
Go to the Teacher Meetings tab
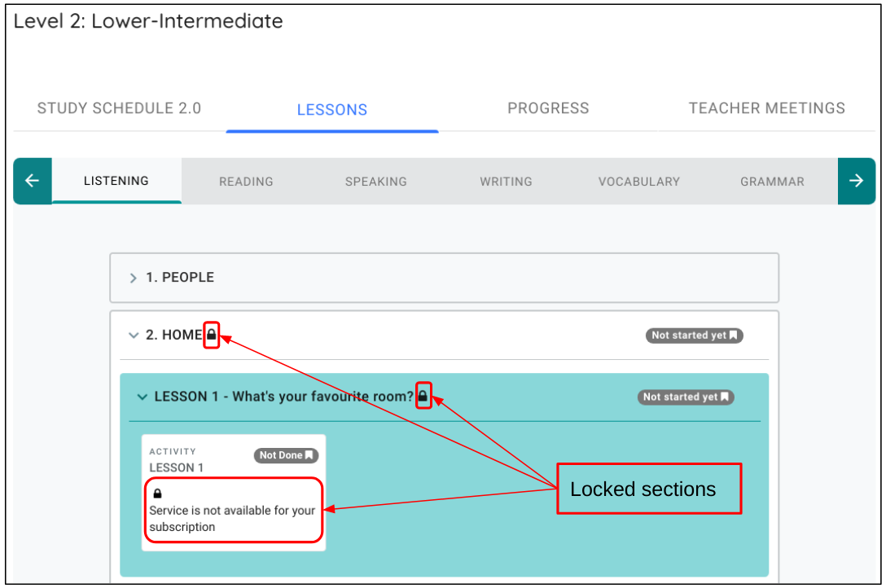coord(766,108)
